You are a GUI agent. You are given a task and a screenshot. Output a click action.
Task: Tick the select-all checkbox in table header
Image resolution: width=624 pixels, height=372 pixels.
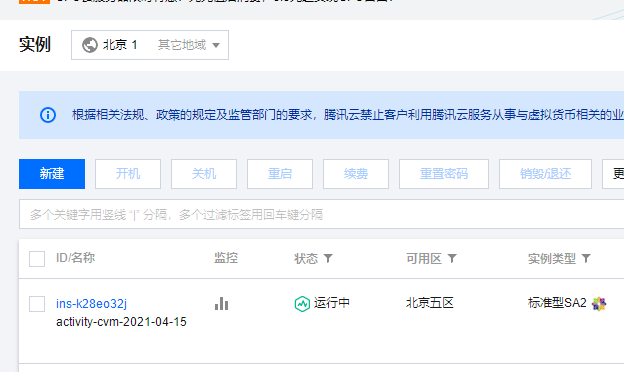pos(37,259)
